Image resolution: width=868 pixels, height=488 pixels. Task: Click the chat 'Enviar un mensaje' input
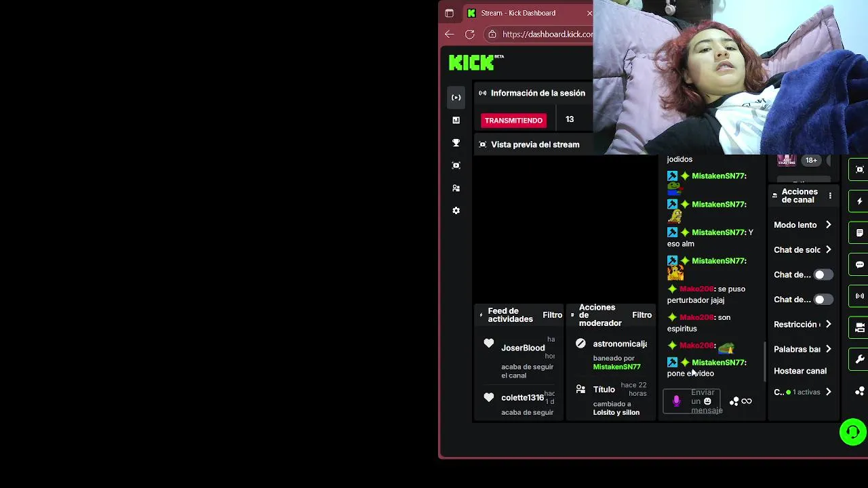[692, 401]
